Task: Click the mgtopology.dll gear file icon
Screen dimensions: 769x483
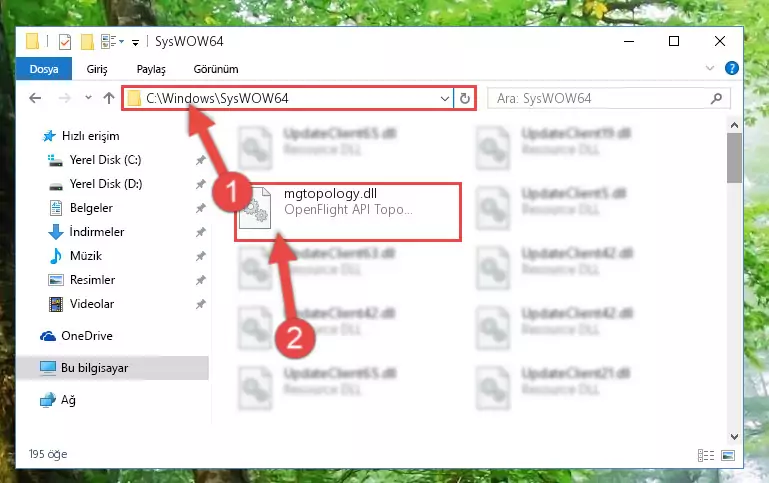Action: click(255, 208)
